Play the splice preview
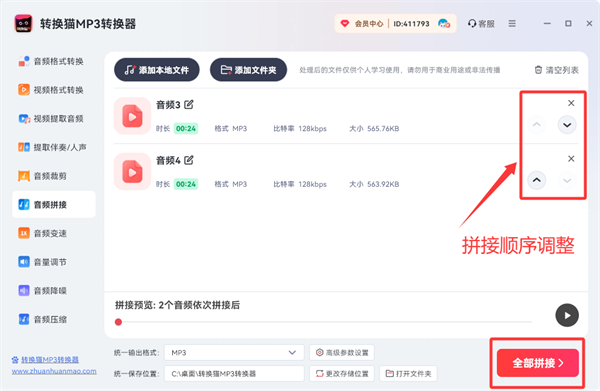This screenshot has width=600, height=391. [x=567, y=315]
